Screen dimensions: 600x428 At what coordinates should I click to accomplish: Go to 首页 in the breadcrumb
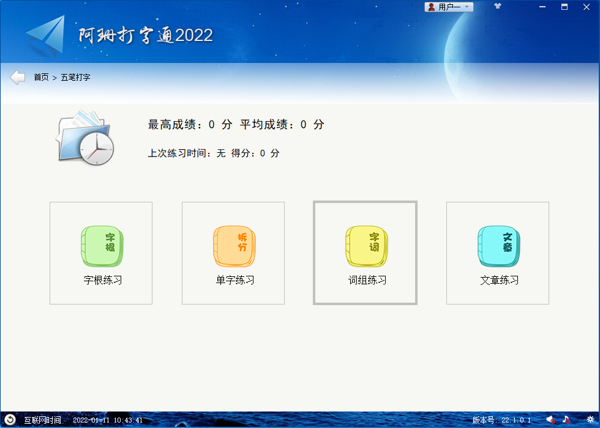coord(41,77)
